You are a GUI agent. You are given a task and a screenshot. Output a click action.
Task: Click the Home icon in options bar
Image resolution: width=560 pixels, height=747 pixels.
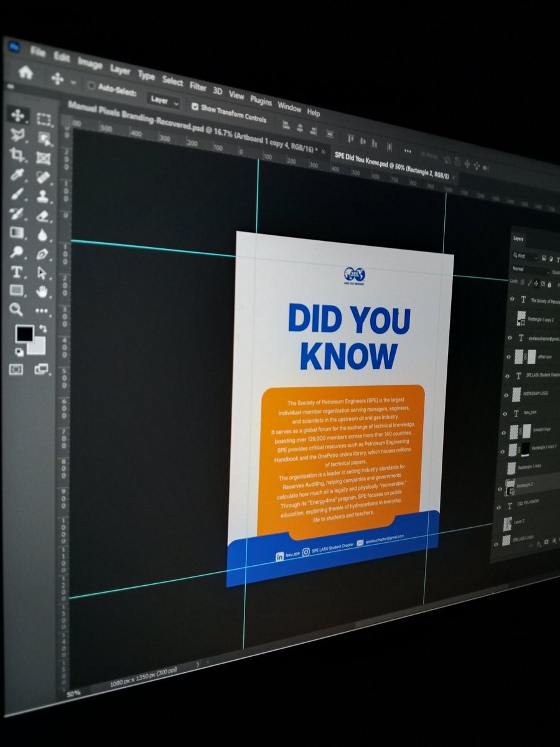26,72
